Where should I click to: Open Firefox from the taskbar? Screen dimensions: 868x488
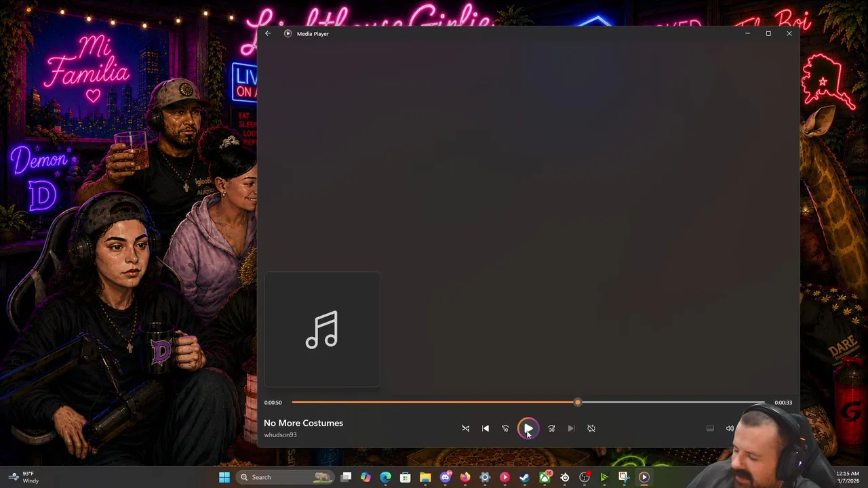click(465, 477)
